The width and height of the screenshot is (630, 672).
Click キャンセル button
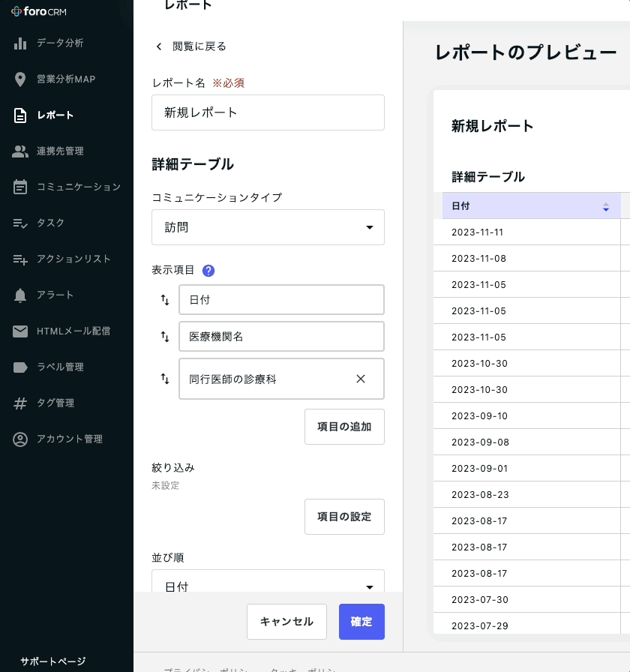click(x=286, y=622)
